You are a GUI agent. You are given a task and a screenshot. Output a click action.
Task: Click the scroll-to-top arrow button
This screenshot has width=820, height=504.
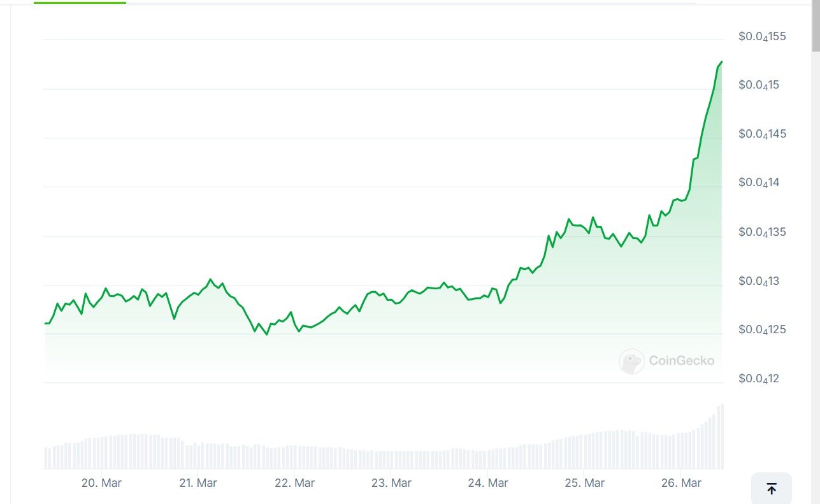772,489
